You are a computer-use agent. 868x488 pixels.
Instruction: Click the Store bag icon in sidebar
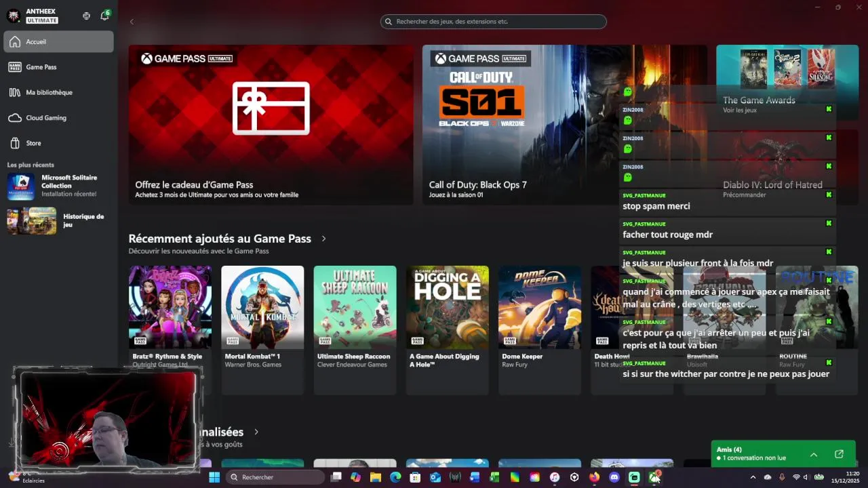pyautogui.click(x=15, y=143)
